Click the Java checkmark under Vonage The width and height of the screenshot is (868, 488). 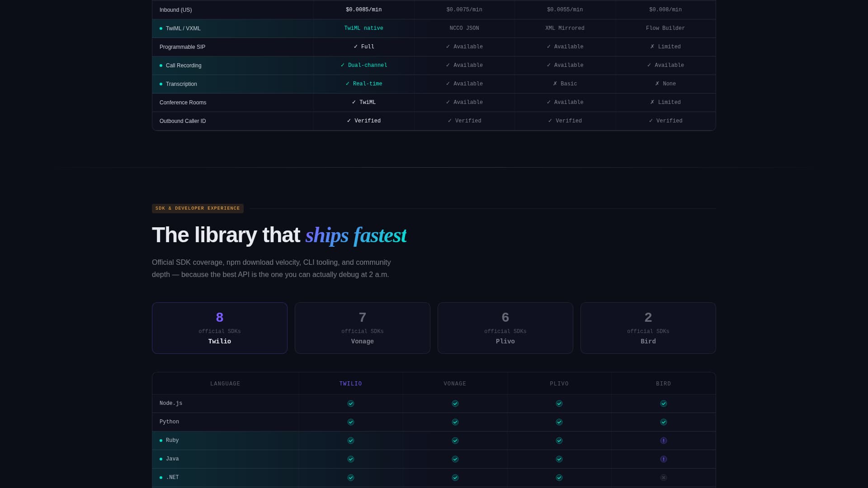pyautogui.click(x=455, y=459)
